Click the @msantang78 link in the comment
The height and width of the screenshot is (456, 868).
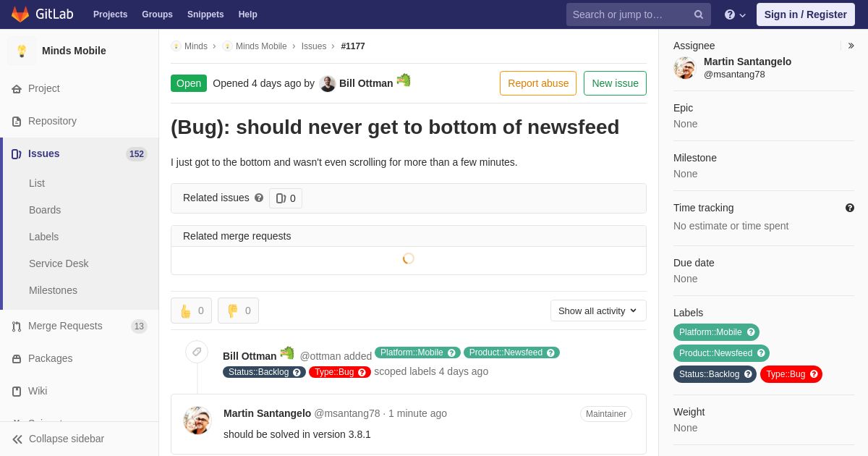pyautogui.click(x=347, y=413)
